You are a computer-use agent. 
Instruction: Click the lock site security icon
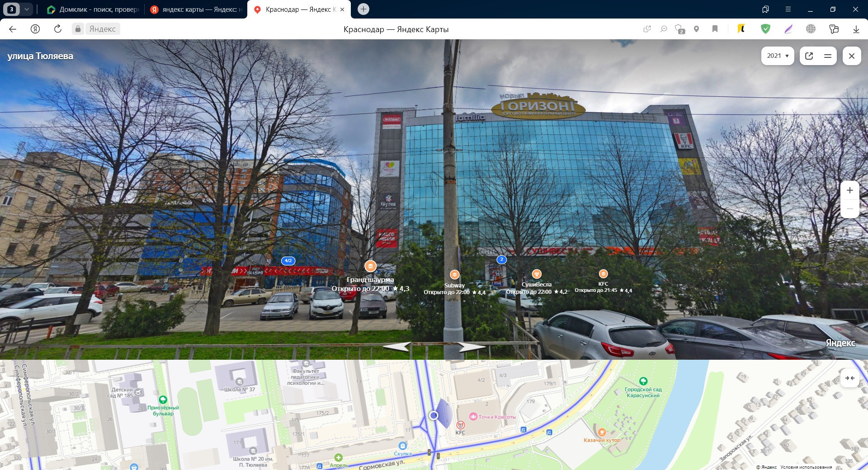(x=78, y=29)
